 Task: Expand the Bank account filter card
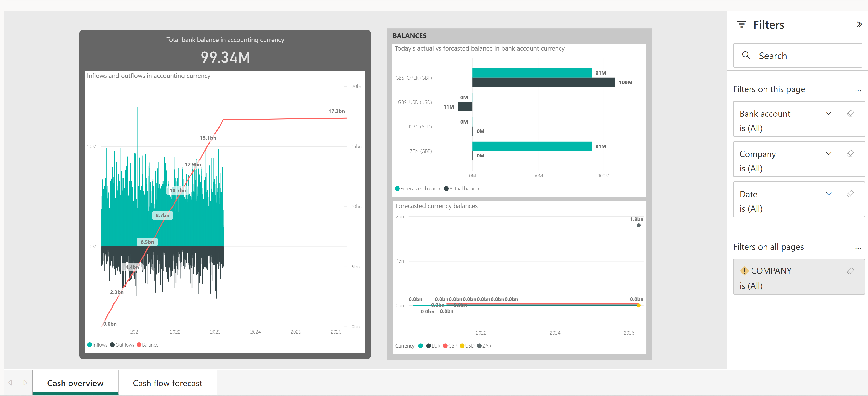828,113
